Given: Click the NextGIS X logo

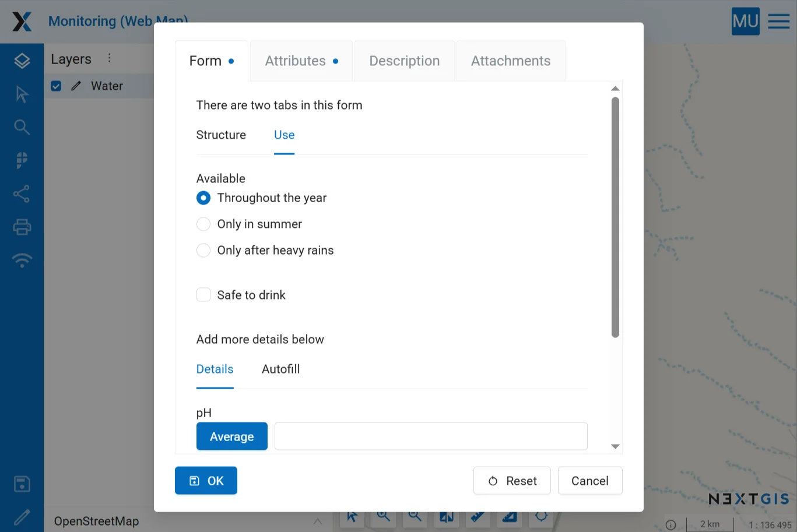Looking at the screenshot, I should [x=22, y=22].
